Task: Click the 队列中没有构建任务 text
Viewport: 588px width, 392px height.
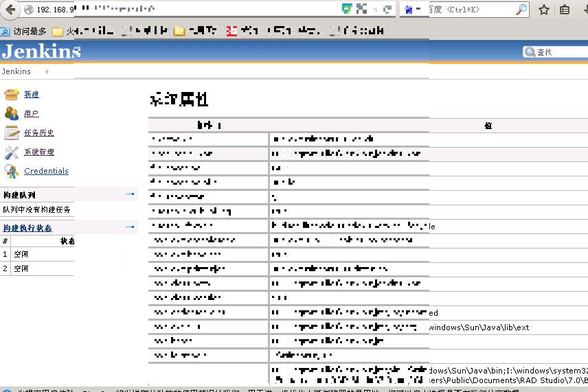Action: pos(37,209)
